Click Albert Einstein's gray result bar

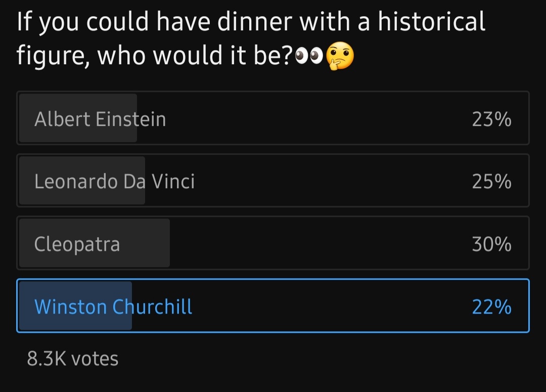[x=78, y=118]
